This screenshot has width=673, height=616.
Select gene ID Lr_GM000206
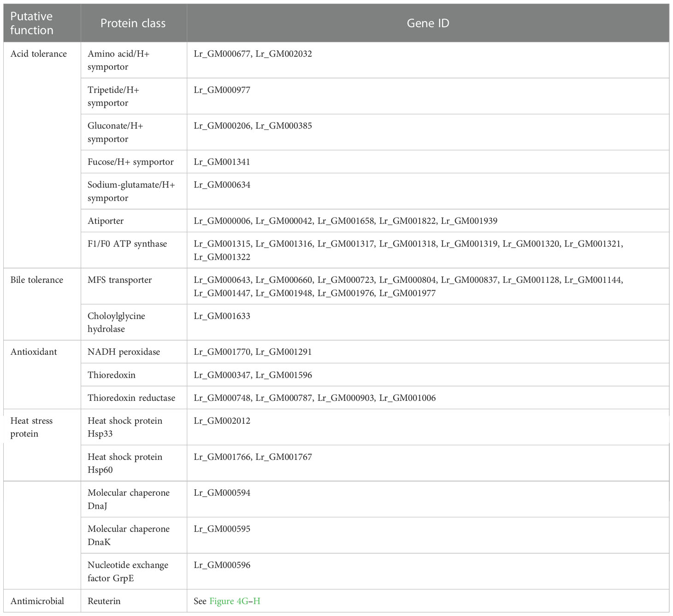click(222, 126)
